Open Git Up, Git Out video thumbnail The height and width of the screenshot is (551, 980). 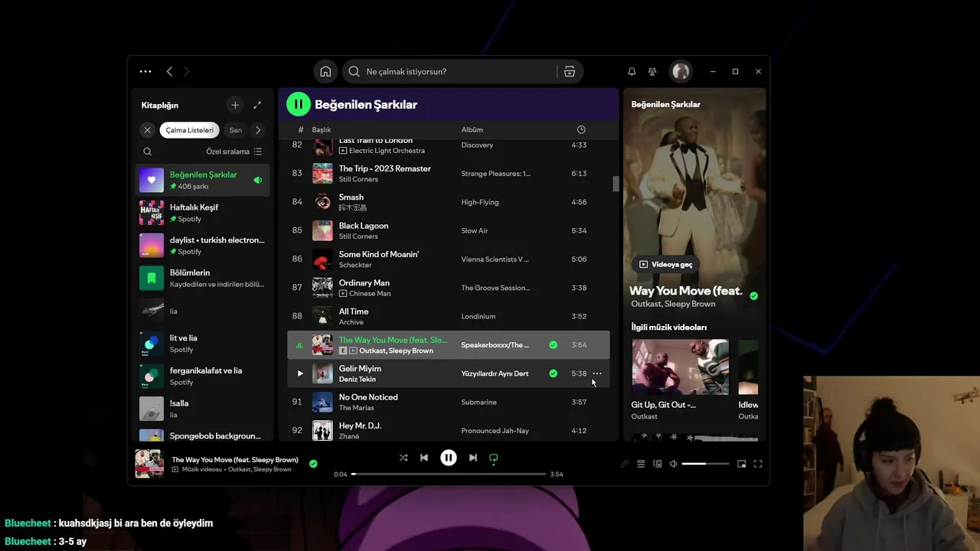click(x=680, y=367)
